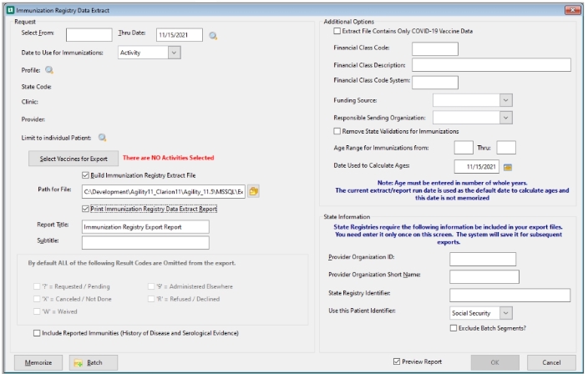This screenshot has height=374, width=588.
Task: Click the OK button
Action: click(x=495, y=362)
